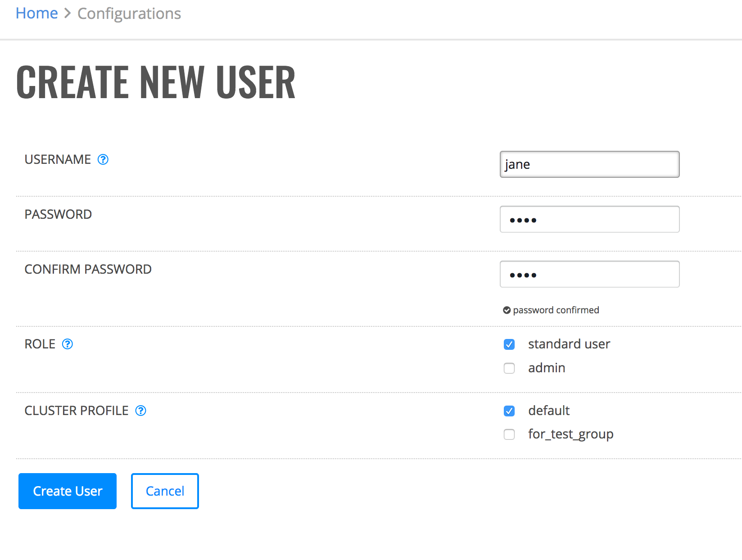Open the Configurations breadcrumb
The height and width of the screenshot is (560, 742).
click(129, 14)
